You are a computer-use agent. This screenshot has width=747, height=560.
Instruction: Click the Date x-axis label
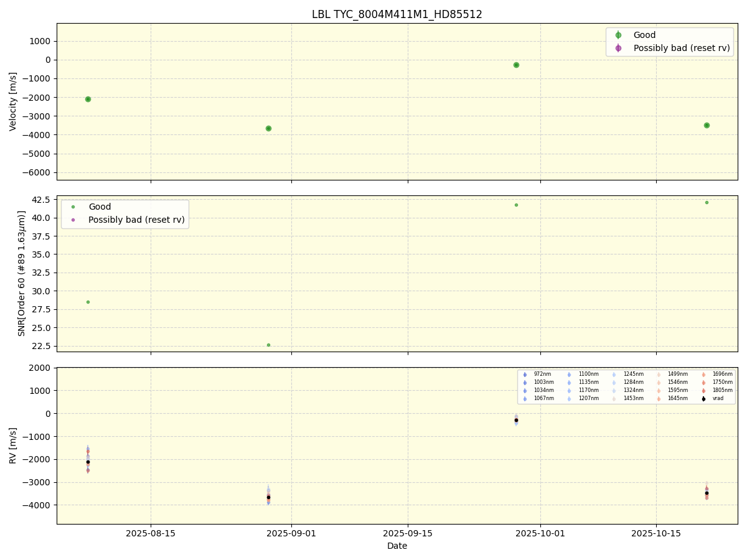(397, 546)
